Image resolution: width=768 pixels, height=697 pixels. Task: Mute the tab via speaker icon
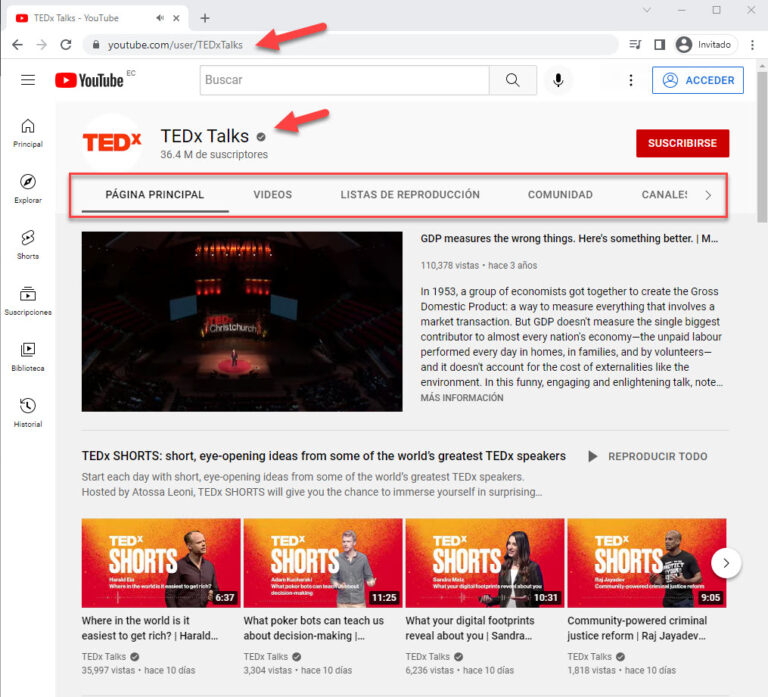coord(160,18)
